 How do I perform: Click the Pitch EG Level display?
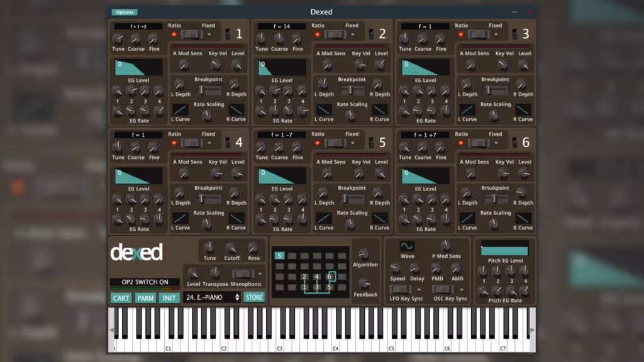coord(504,248)
